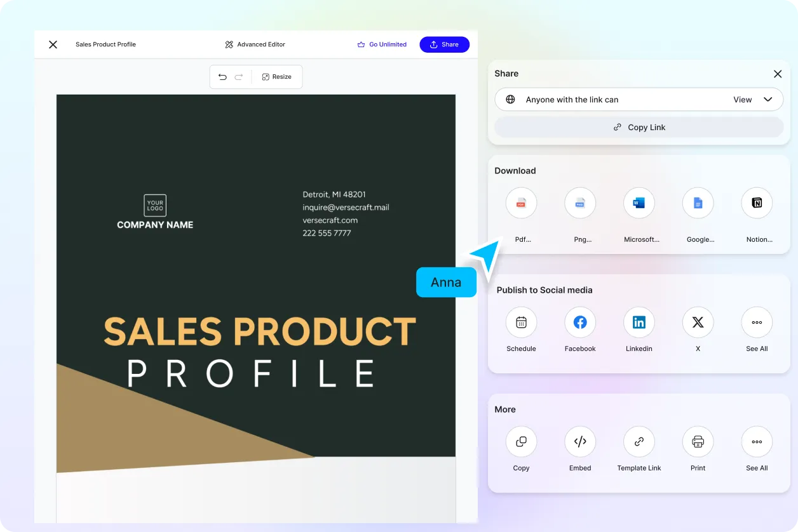The width and height of the screenshot is (798, 532).
Task: Click the Copy Link button
Action: 639,127
